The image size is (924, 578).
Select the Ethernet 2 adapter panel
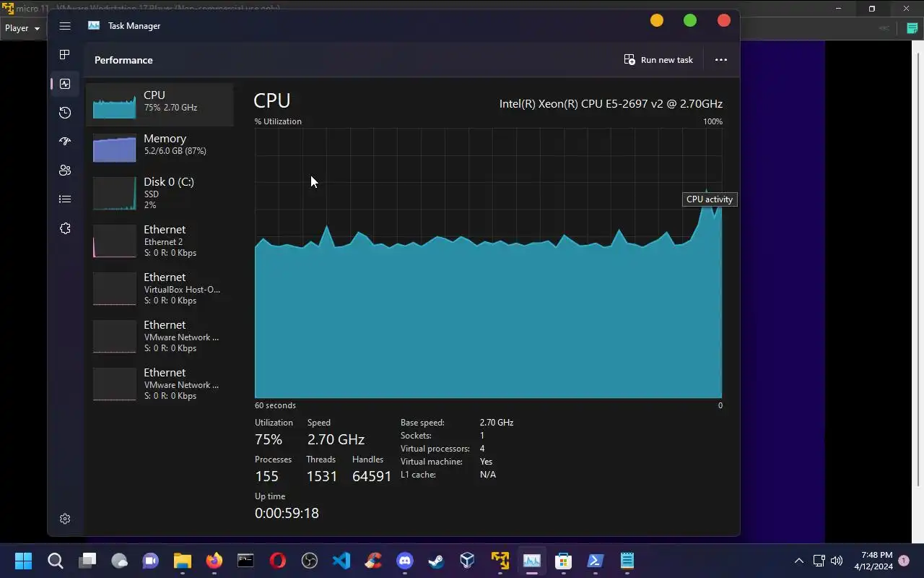[x=160, y=242]
